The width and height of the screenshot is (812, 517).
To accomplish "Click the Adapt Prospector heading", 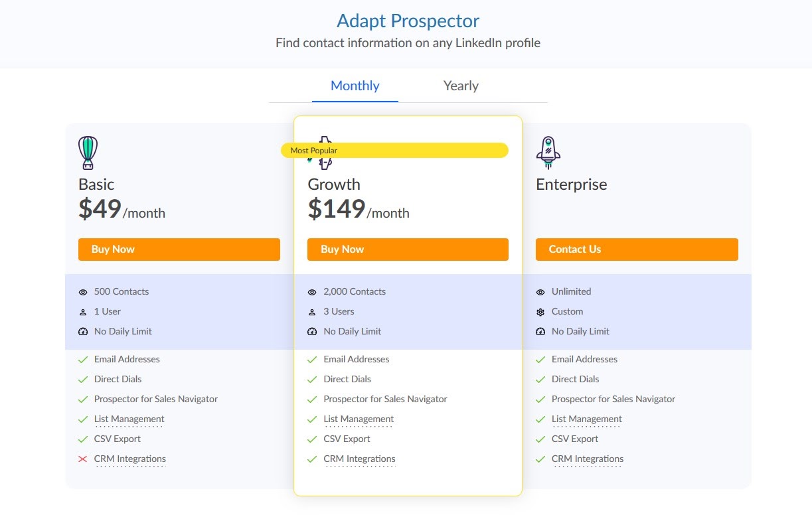I will 408,21.
